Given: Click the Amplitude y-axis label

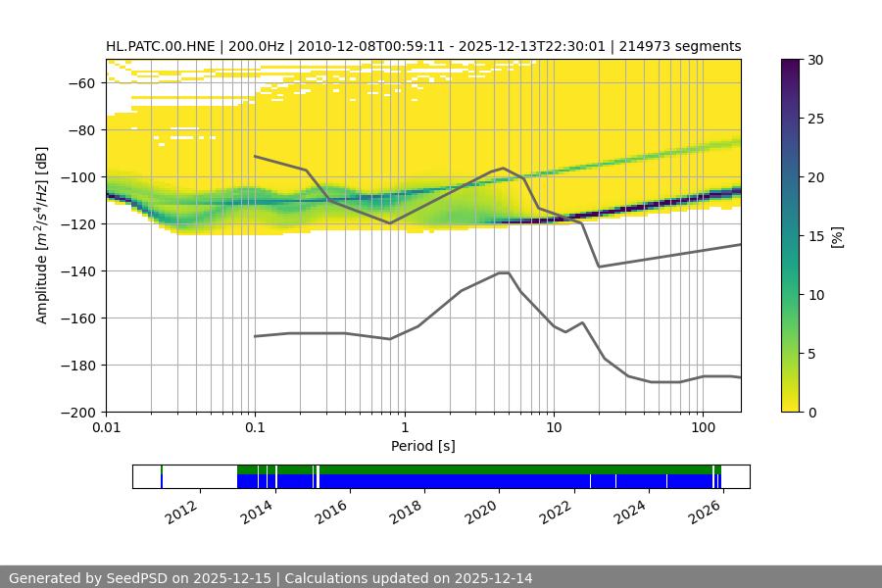Looking at the screenshot, I should tap(42, 236).
